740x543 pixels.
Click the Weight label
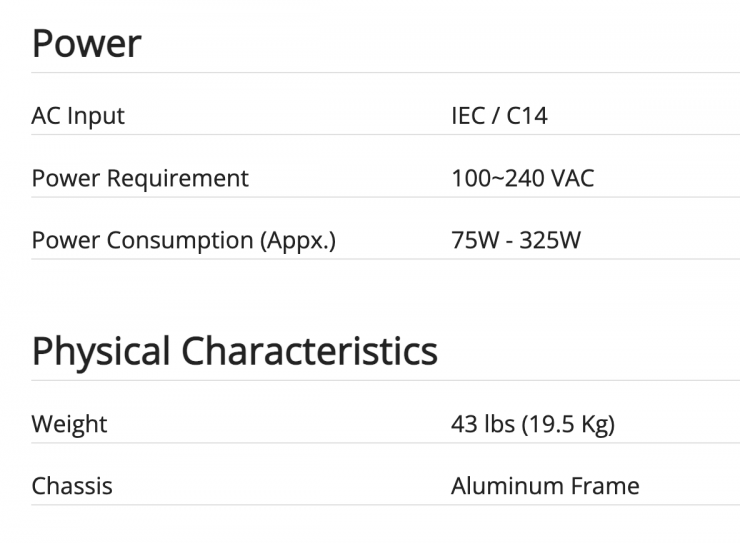click(x=69, y=424)
